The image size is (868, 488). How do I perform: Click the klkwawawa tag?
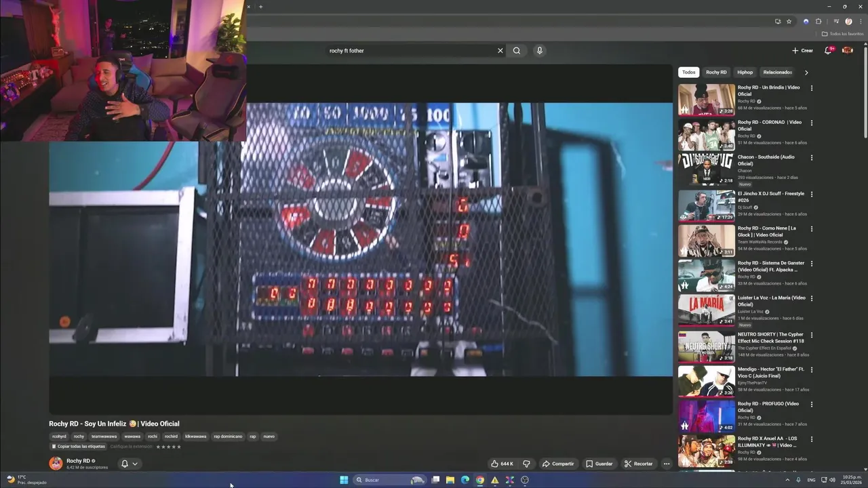coord(196,436)
